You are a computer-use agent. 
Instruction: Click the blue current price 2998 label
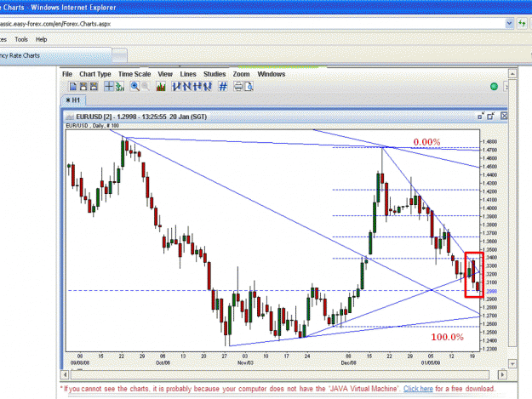(491, 291)
